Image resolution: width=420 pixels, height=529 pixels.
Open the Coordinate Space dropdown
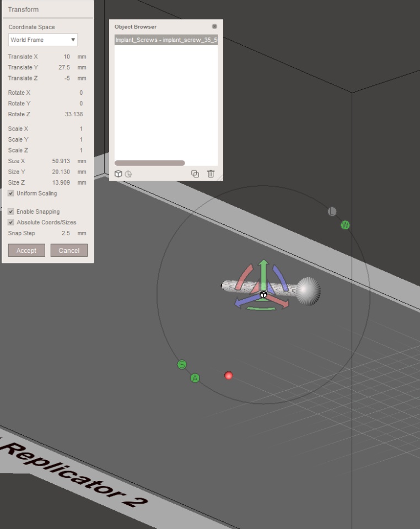[x=43, y=40]
